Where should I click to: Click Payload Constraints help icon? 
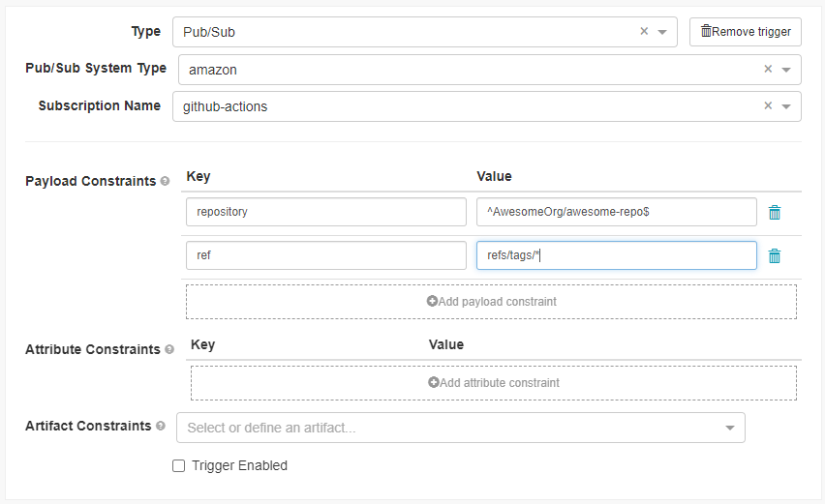tap(165, 182)
